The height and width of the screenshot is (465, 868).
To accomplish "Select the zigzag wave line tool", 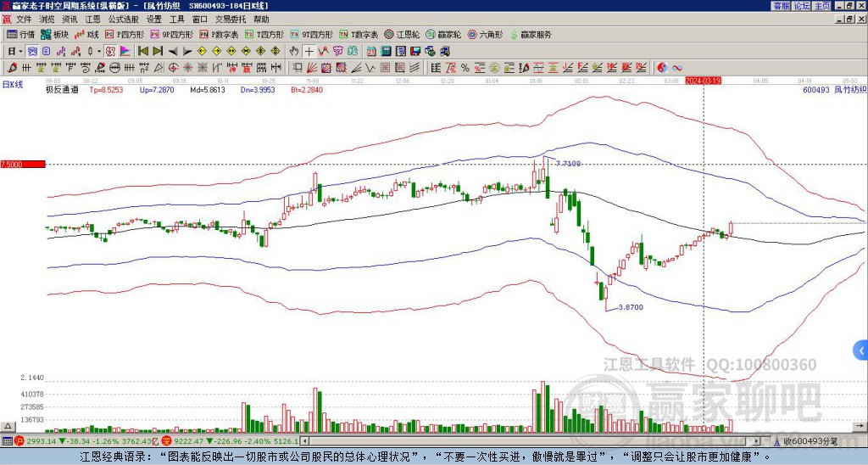I will point(370,68).
